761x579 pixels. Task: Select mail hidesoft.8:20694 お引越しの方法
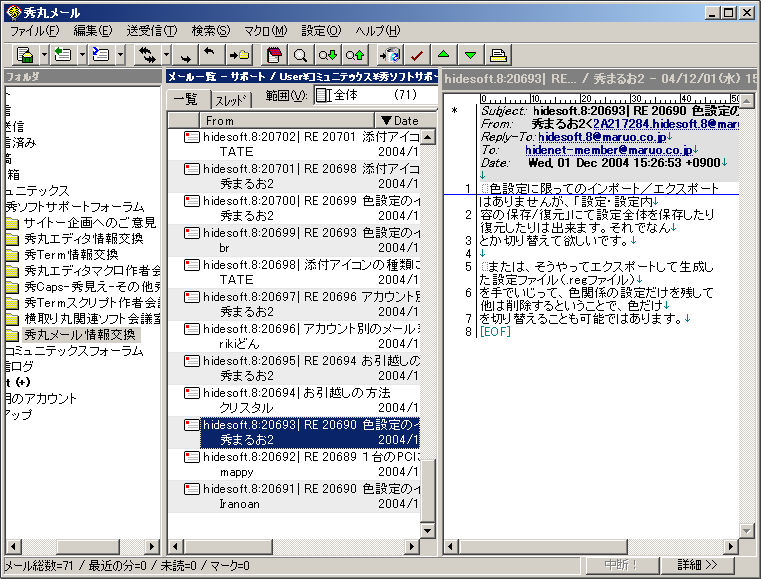tap(300, 392)
